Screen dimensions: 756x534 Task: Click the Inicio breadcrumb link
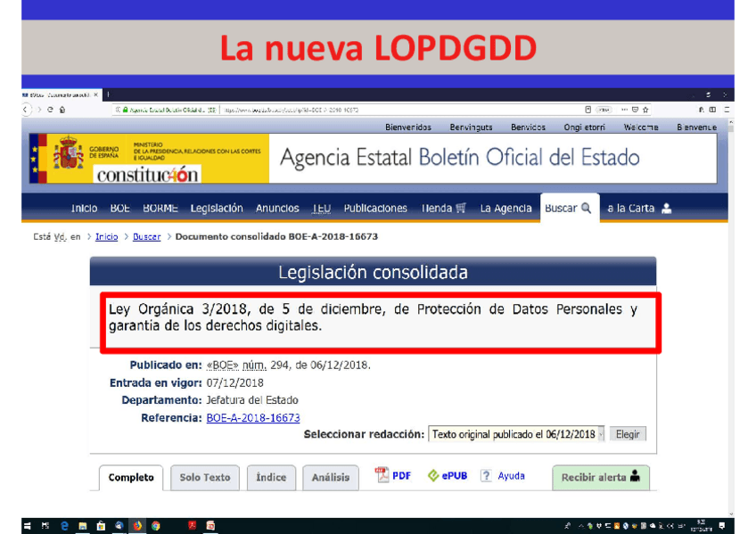[x=107, y=236]
